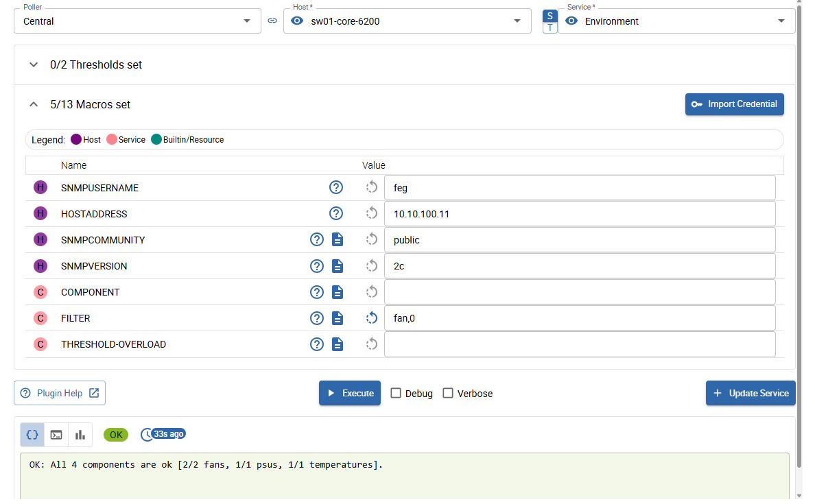Click link icon between Poller and Host
This screenshot has height=504, width=815.
[272, 21]
